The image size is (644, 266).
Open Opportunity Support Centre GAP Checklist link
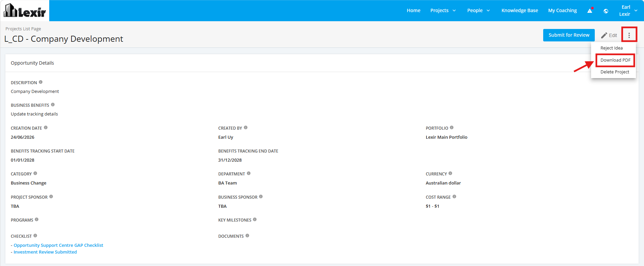(58, 245)
